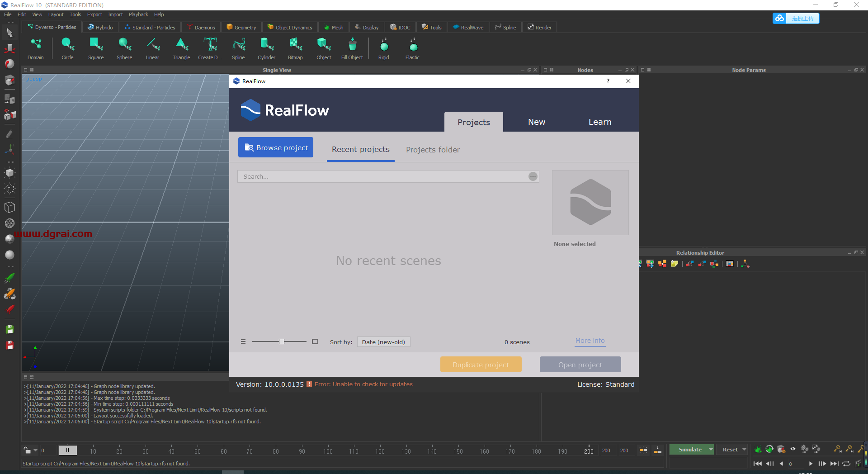Select the Domain emitter tool
Viewport: 868px width, 474px height.
tap(35, 48)
